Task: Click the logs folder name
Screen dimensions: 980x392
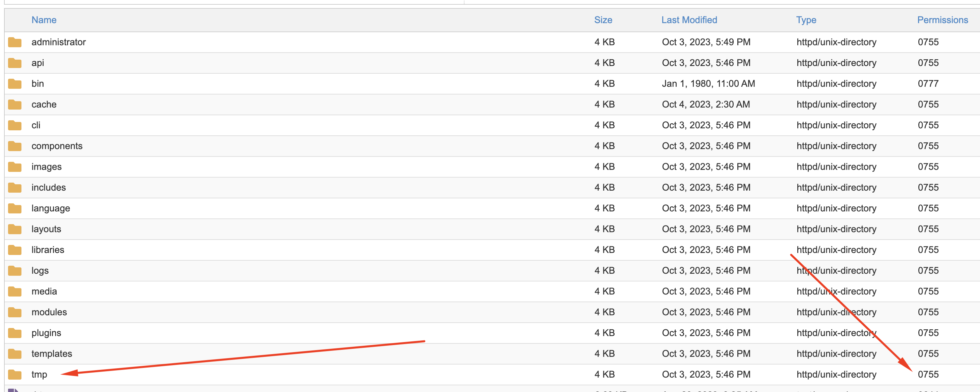Action: coord(40,271)
